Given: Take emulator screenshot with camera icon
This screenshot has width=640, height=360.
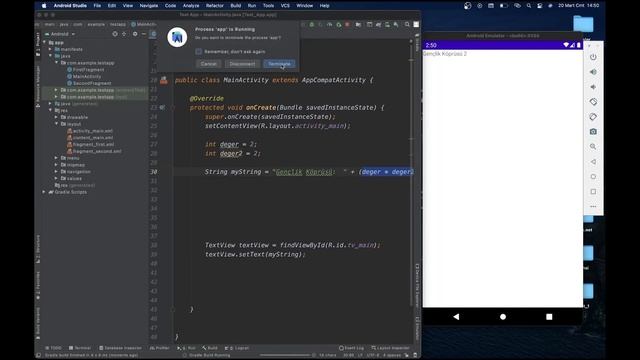Looking at the screenshot, I should coord(593,131).
